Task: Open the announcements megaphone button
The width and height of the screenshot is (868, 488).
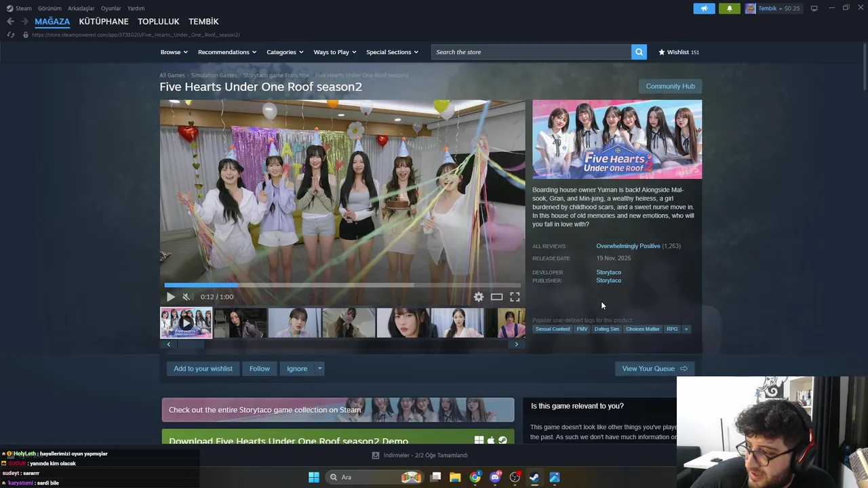Action: 704,9
